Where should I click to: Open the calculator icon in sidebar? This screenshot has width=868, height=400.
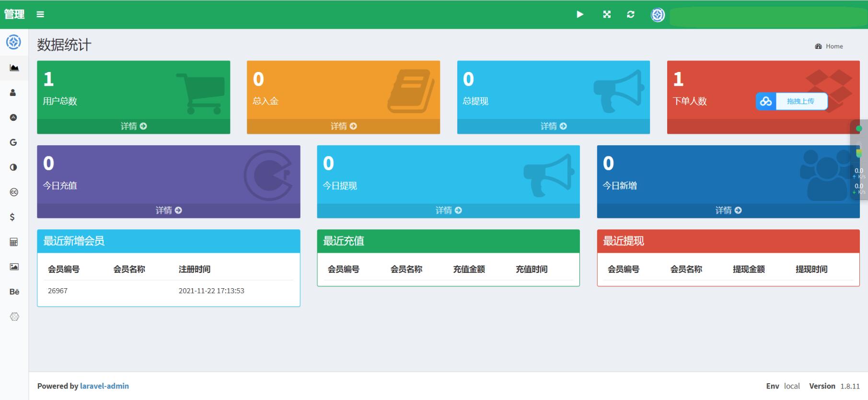[x=14, y=242]
